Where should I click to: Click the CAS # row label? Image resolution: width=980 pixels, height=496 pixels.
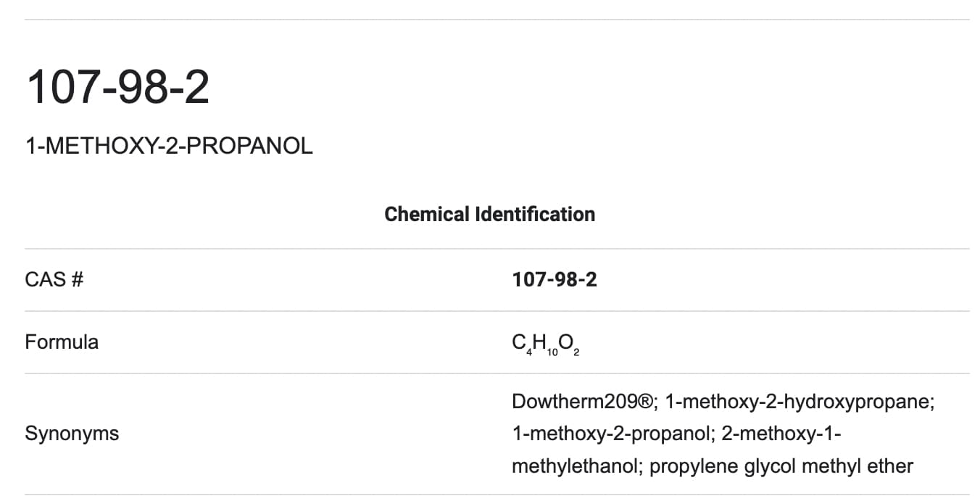[x=54, y=279]
